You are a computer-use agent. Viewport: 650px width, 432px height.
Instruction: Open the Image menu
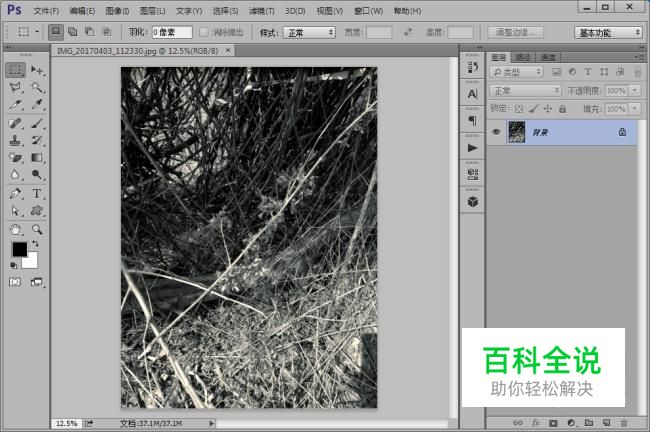(x=117, y=11)
